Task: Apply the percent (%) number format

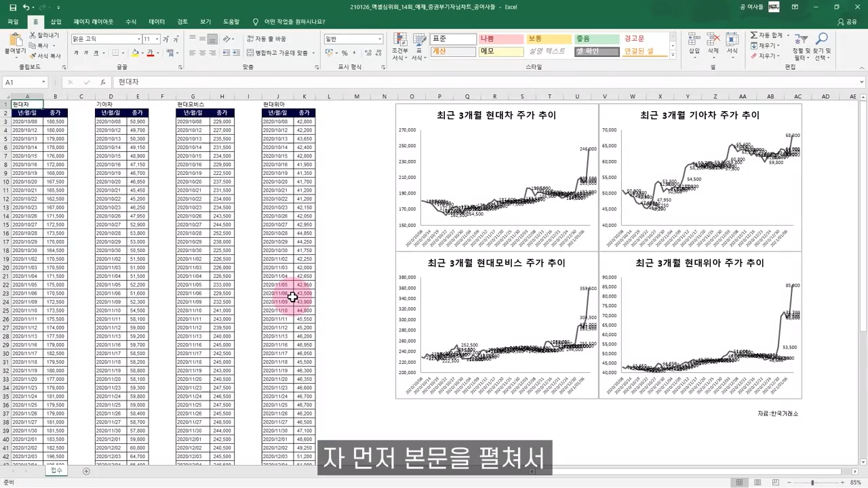Action: (344, 52)
